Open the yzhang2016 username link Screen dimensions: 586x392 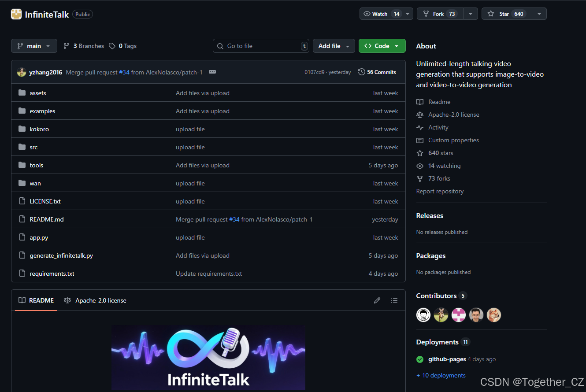pos(46,72)
